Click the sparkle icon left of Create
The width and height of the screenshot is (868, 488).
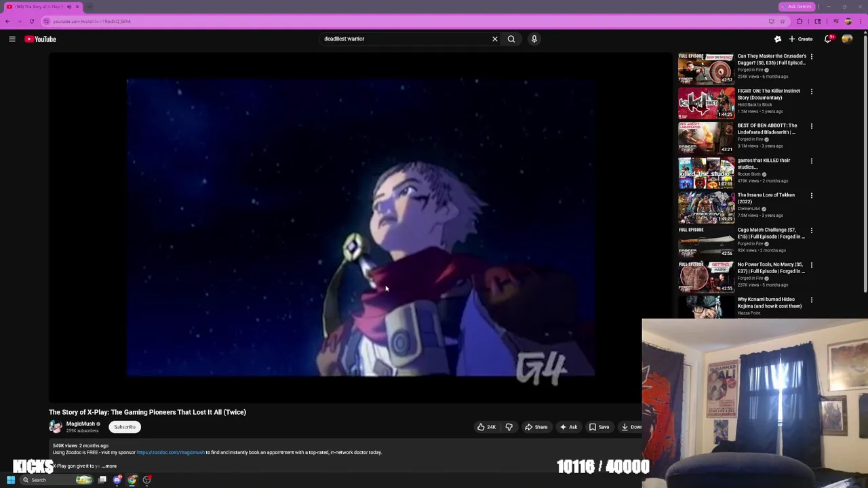778,39
